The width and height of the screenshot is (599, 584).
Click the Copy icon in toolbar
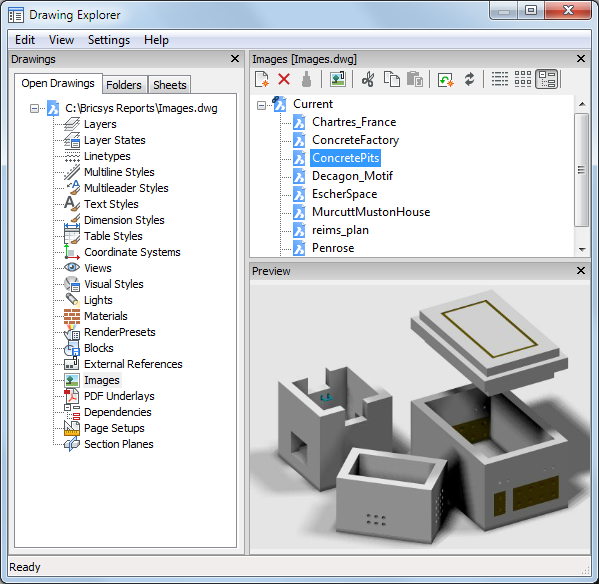tap(392, 79)
